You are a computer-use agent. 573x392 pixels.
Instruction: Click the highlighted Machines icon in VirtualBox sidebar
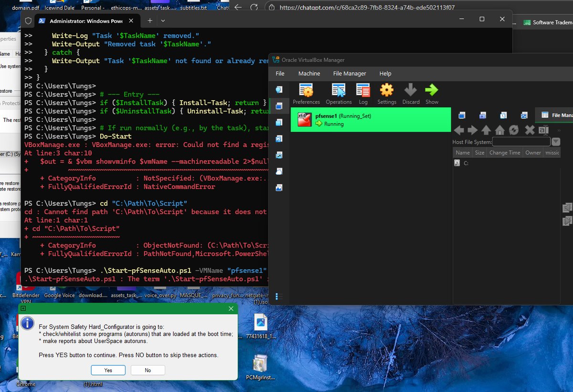(x=279, y=106)
